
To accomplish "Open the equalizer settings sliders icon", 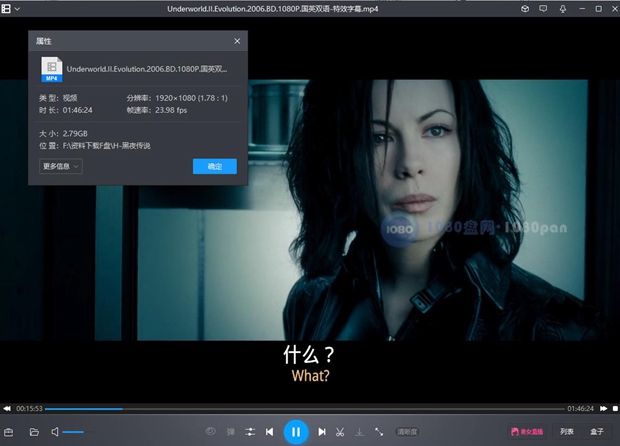I will coord(250,432).
